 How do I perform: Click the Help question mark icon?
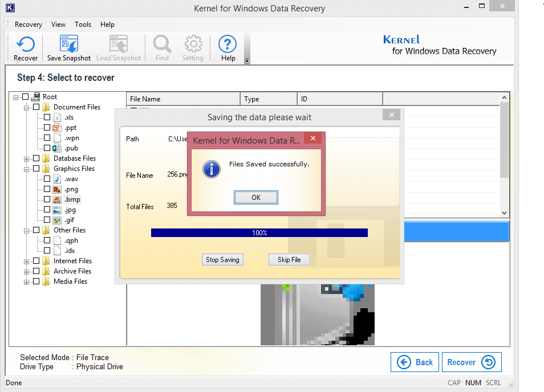click(228, 44)
